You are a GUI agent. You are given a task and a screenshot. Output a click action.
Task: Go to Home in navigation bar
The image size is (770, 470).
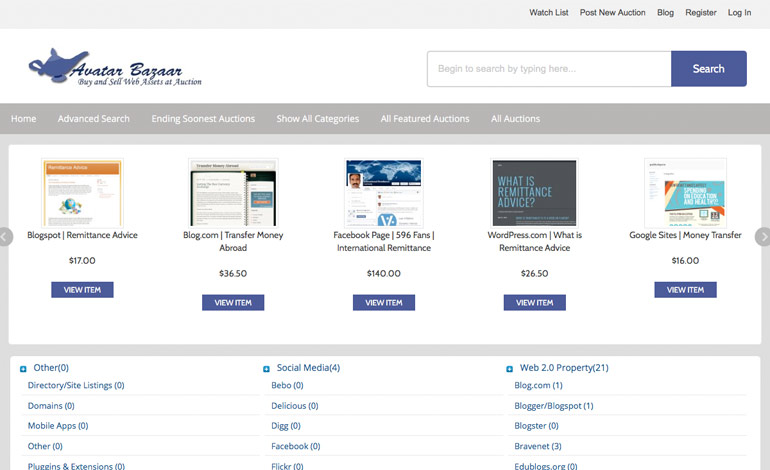point(24,119)
